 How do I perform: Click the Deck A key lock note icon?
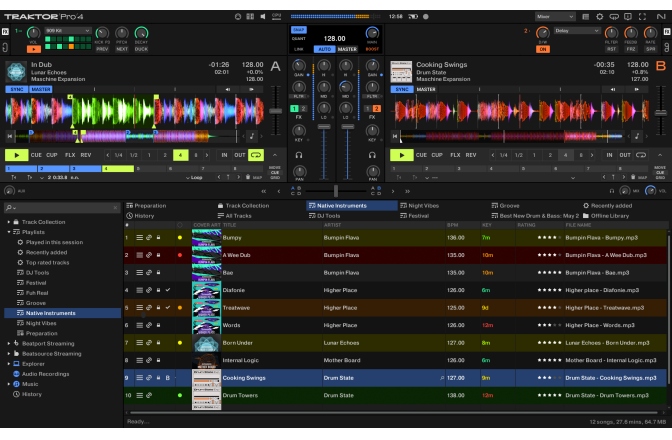pos(252,136)
